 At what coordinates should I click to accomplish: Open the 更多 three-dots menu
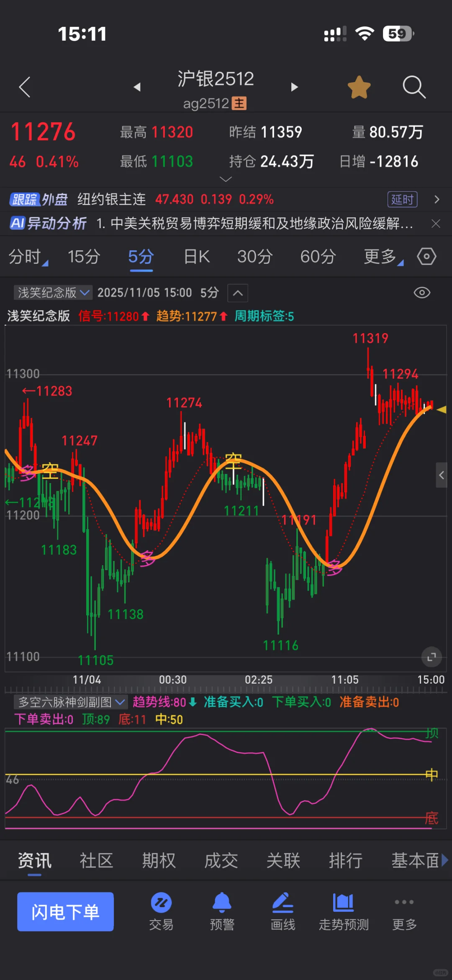404,911
